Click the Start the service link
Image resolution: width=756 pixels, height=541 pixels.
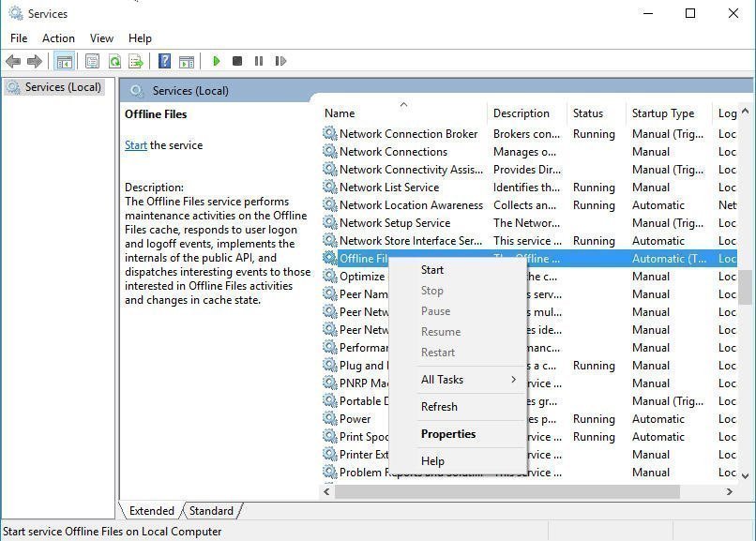coord(136,145)
